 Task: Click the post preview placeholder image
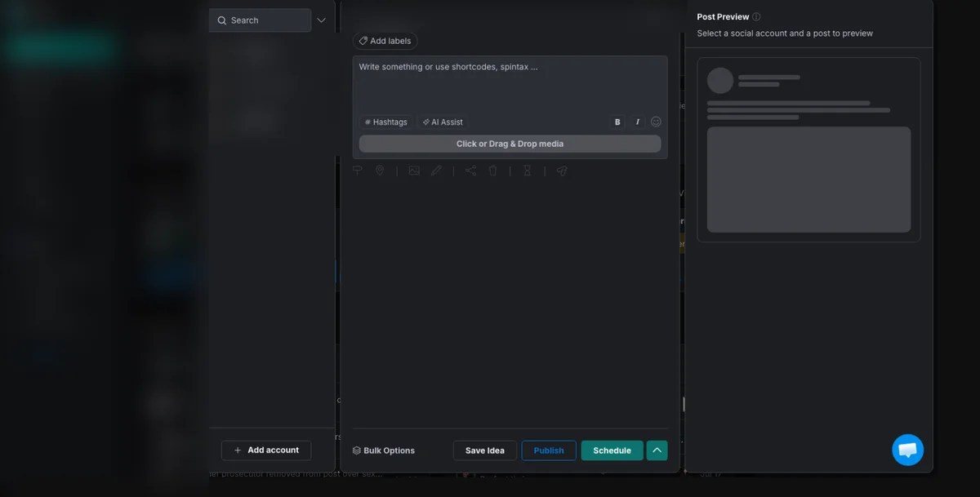coord(808,180)
